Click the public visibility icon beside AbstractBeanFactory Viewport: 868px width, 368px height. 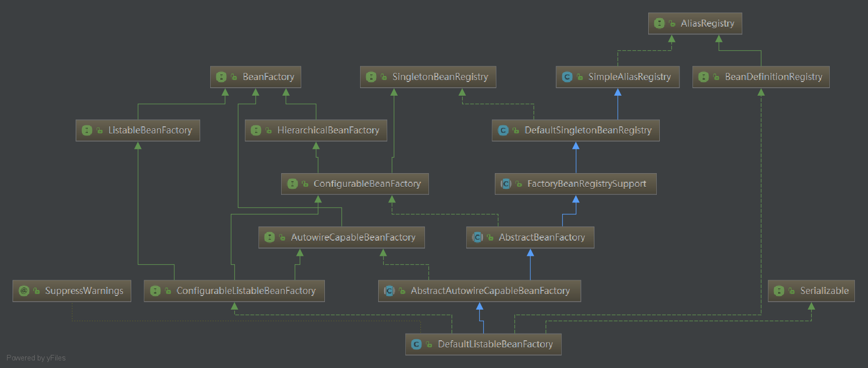(490, 238)
